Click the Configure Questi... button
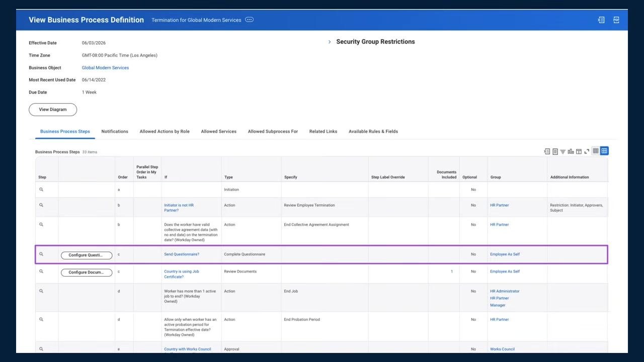Image resolution: width=644 pixels, height=362 pixels. (x=87, y=255)
